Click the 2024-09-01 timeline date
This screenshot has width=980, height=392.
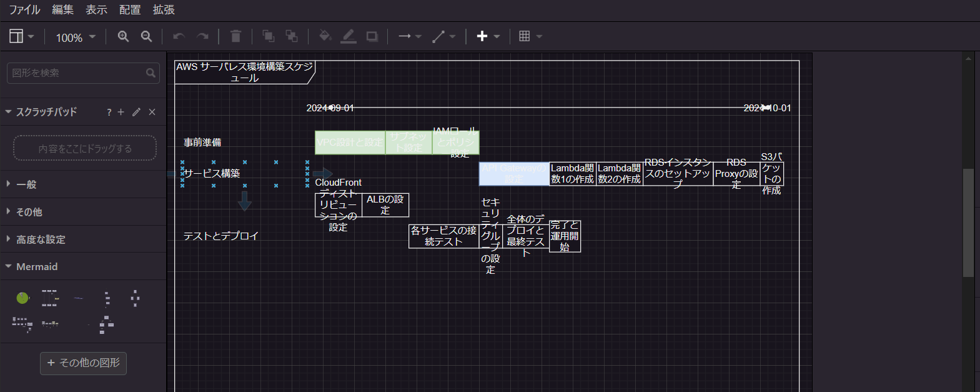click(x=330, y=108)
